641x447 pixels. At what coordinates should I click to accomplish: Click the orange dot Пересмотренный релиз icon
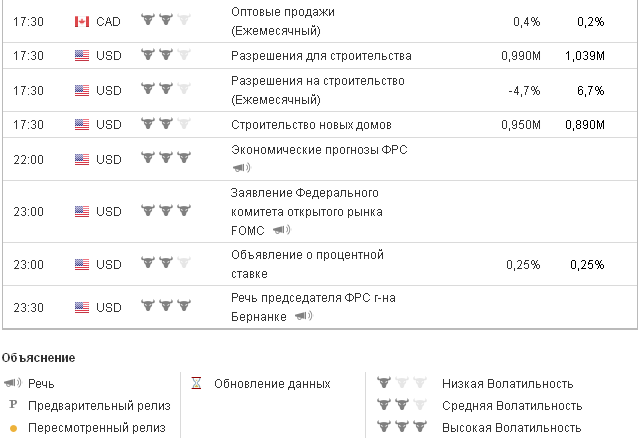tap(12, 428)
